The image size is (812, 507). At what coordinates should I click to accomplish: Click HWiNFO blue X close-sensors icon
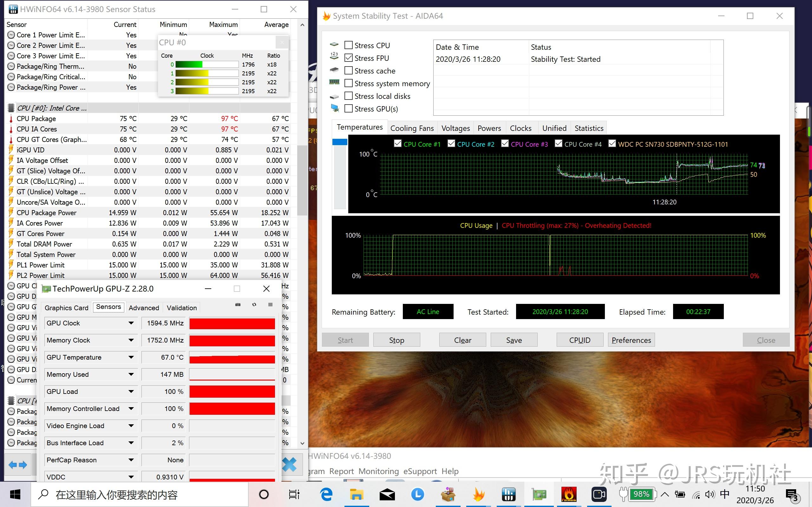click(x=289, y=465)
